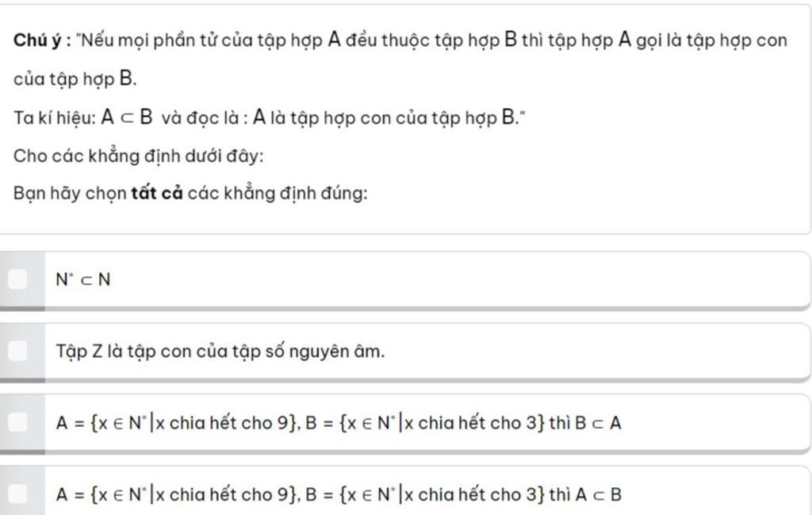Click the answer text N* ⊂ N
This screenshot has width=812, height=515.
(82, 279)
